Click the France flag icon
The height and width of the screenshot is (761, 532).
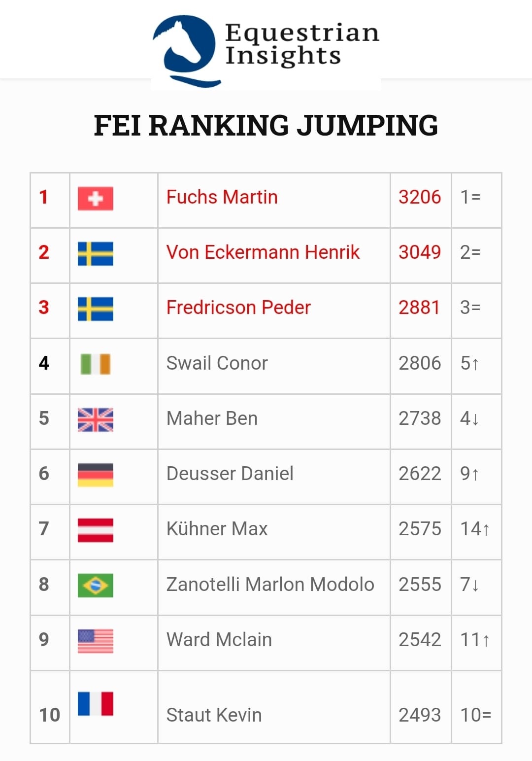(96, 703)
